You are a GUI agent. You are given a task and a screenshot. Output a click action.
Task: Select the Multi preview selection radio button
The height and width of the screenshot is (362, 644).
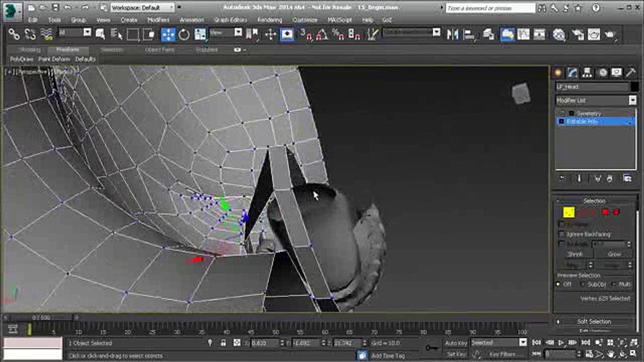(614, 285)
